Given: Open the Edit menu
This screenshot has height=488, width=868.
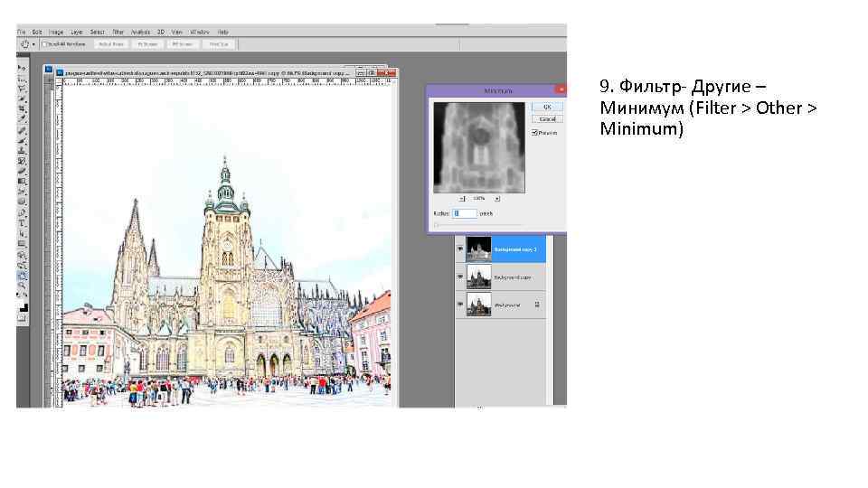Looking at the screenshot, I should click(37, 33).
